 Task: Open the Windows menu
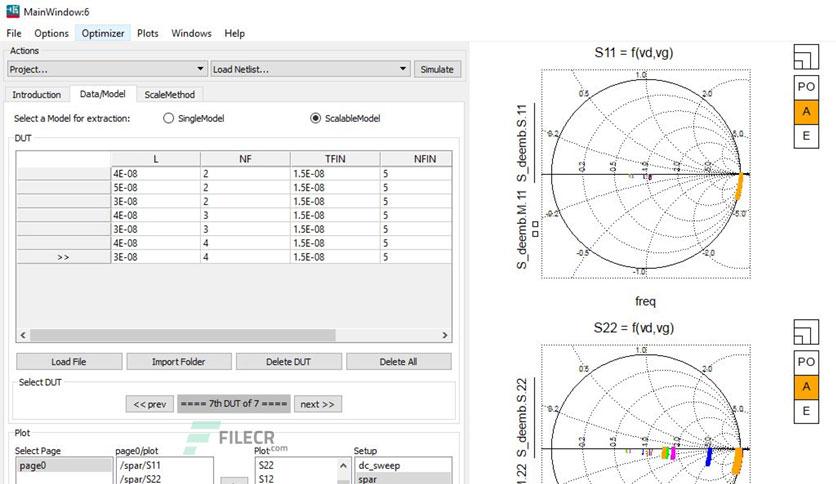point(191,33)
